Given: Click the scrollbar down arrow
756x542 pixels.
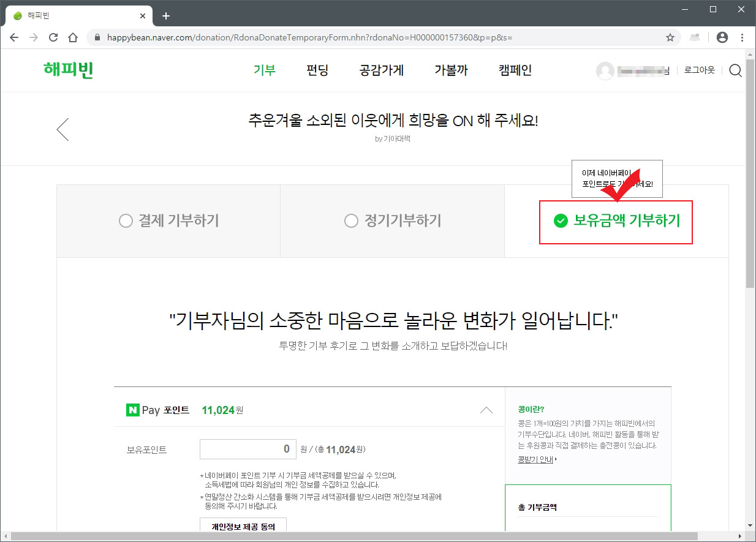Looking at the screenshot, I should click(x=750, y=525).
